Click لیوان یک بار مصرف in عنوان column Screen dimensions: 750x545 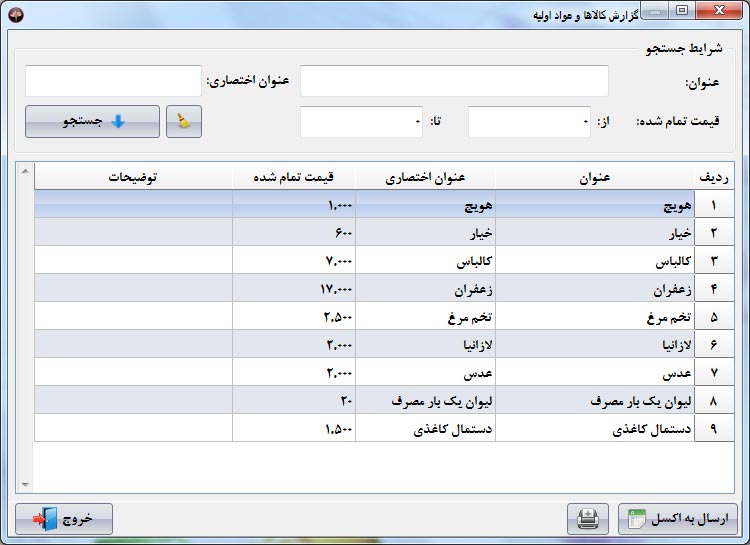click(595, 400)
